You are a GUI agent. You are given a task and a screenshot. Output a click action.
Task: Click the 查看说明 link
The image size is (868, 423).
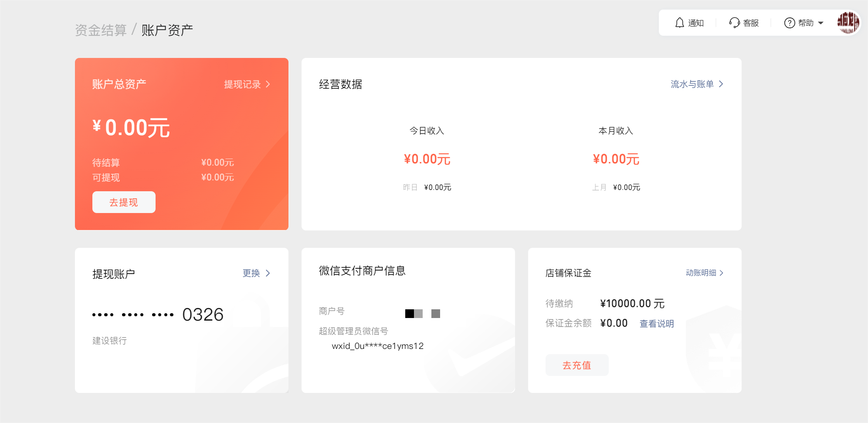(x=657, y=324)
